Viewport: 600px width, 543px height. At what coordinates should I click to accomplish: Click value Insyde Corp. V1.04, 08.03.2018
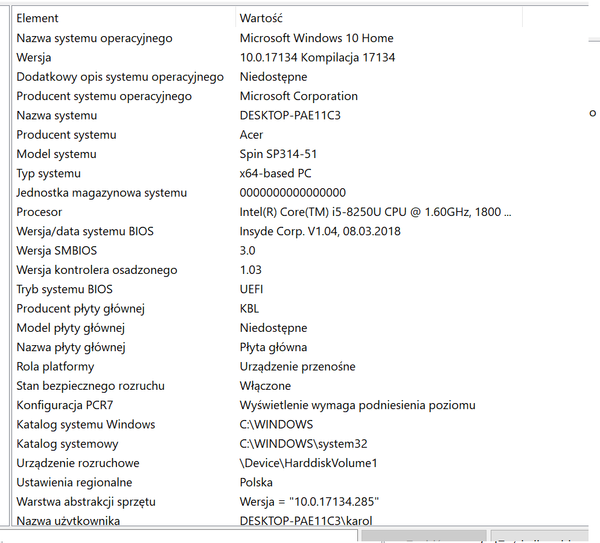(x=320, y=232)
